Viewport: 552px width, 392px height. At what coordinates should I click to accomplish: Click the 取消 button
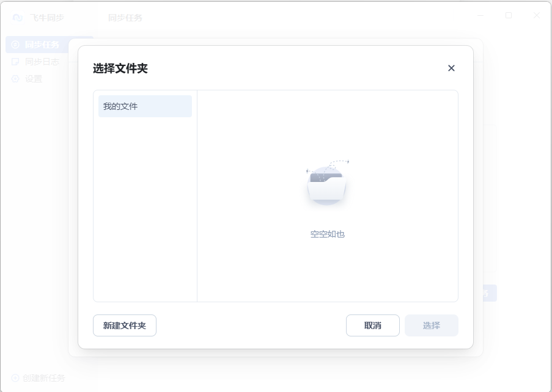point(373,325)
